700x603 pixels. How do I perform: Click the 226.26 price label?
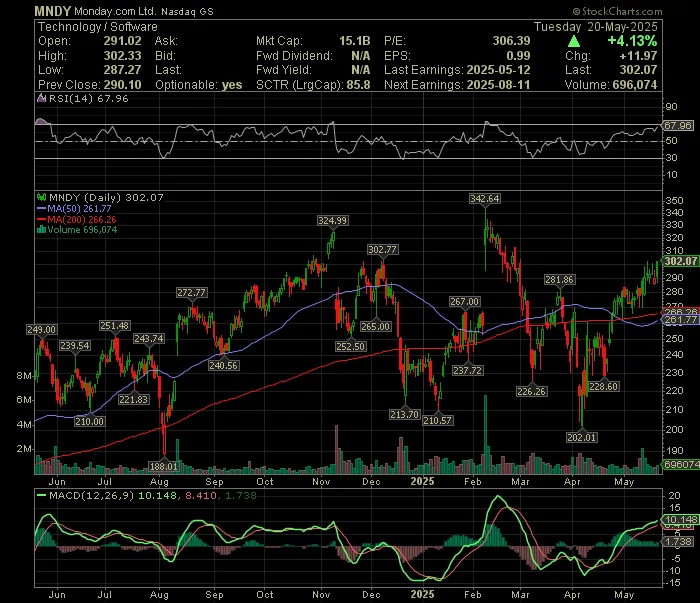coord(531,391)
